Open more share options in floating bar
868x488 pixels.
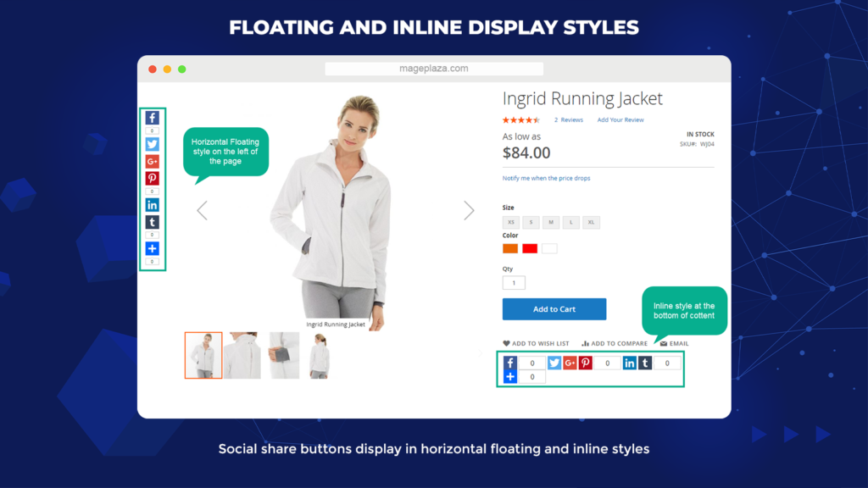tap(153, 249)
